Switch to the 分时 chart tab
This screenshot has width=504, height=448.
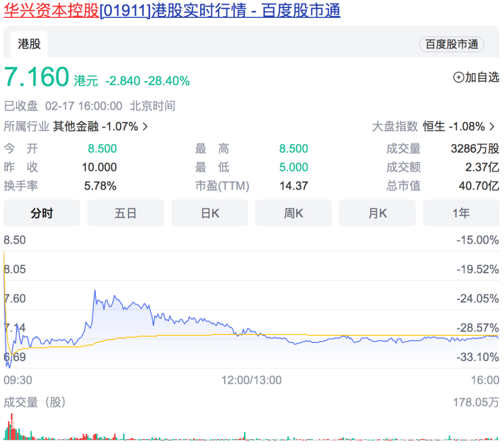[x=42, y=213]
